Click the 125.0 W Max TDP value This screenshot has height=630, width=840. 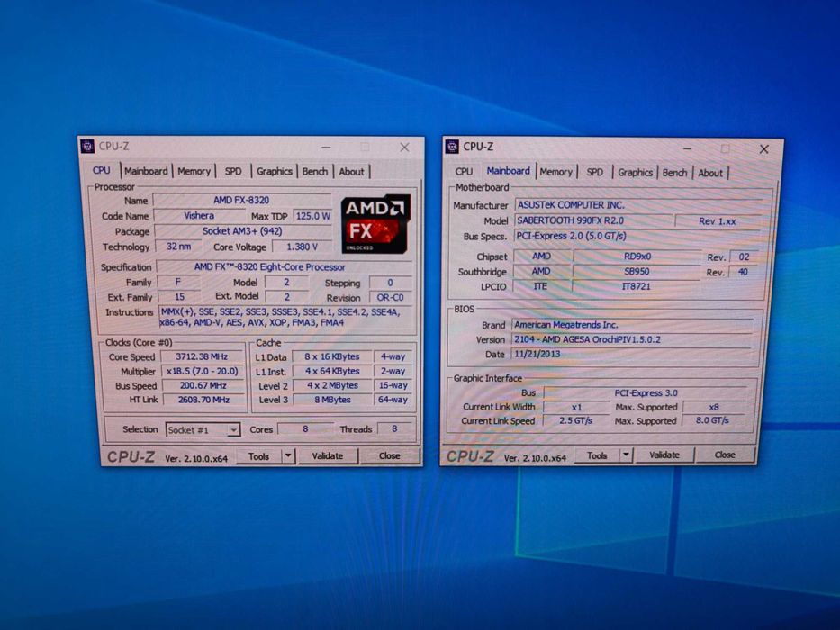pos(312,216)
